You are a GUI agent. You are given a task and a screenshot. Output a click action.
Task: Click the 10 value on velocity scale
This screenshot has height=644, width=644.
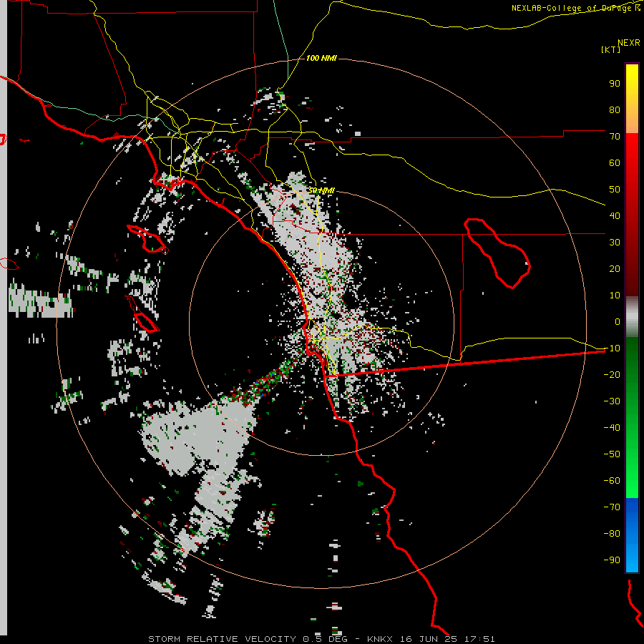click(x=615, y=296)
